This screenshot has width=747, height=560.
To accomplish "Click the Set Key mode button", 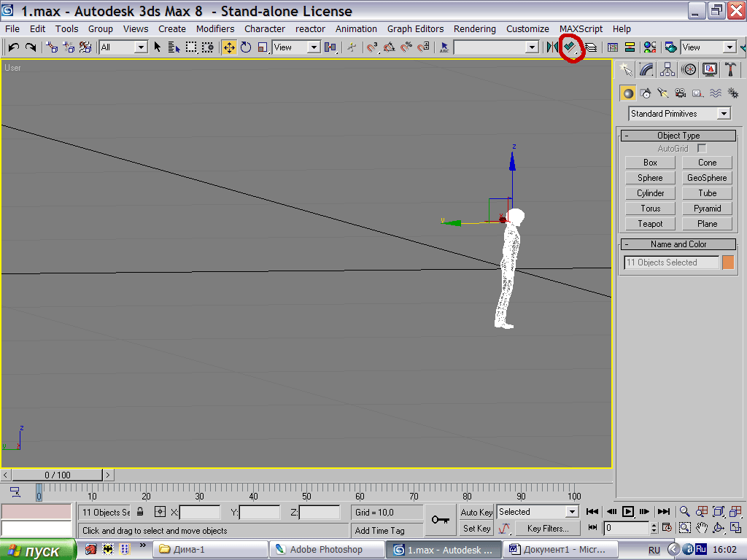I will pyautogui.click(x=476, y=529).
